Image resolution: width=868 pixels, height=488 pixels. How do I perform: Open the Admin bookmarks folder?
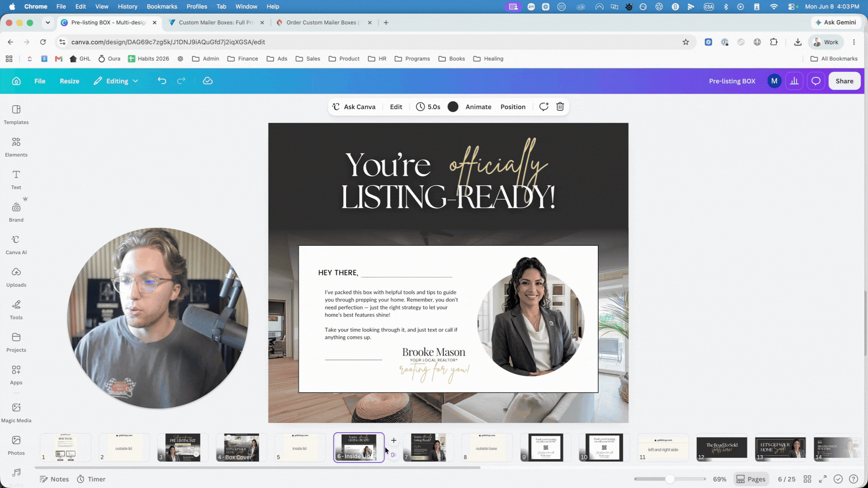[206, 59]
